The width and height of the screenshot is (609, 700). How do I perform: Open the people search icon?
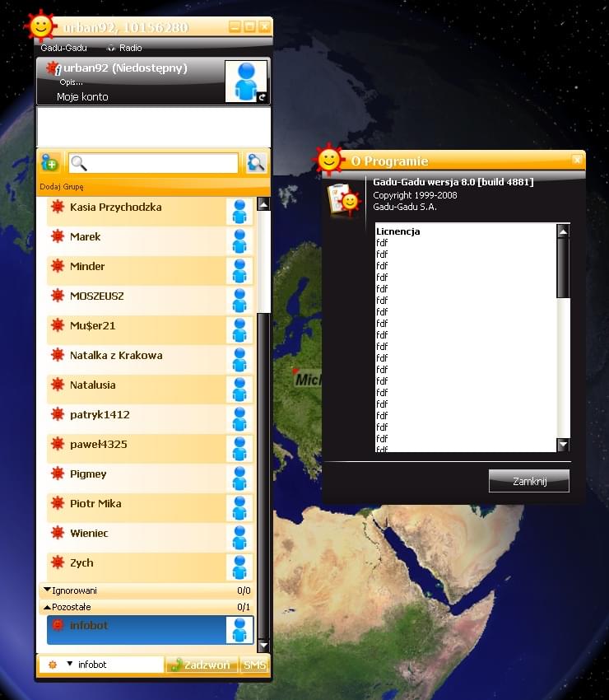[x=256, y=163]
